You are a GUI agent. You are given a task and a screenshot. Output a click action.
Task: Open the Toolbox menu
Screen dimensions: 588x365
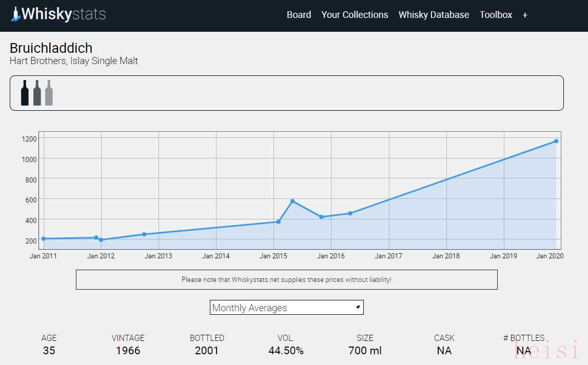[496, 15]
